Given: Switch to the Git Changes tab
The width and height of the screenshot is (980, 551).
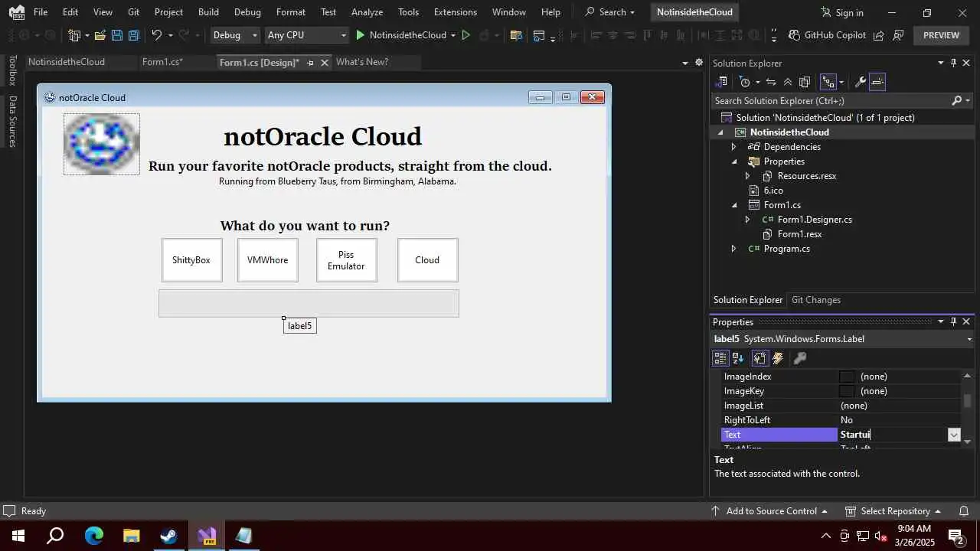Looking at the screenshot, I should coord(815,300).
